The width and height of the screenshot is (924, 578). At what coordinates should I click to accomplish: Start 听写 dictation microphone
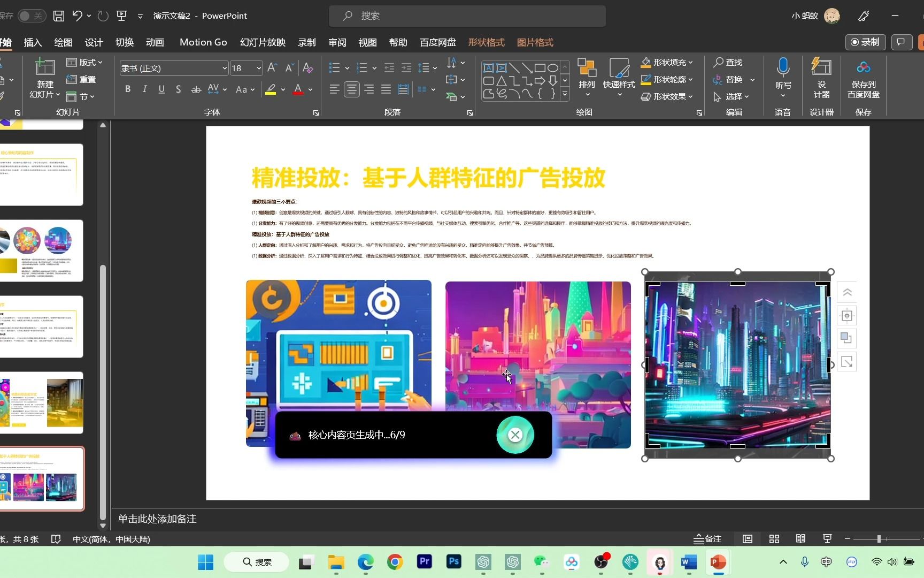[x=783, y=78]
